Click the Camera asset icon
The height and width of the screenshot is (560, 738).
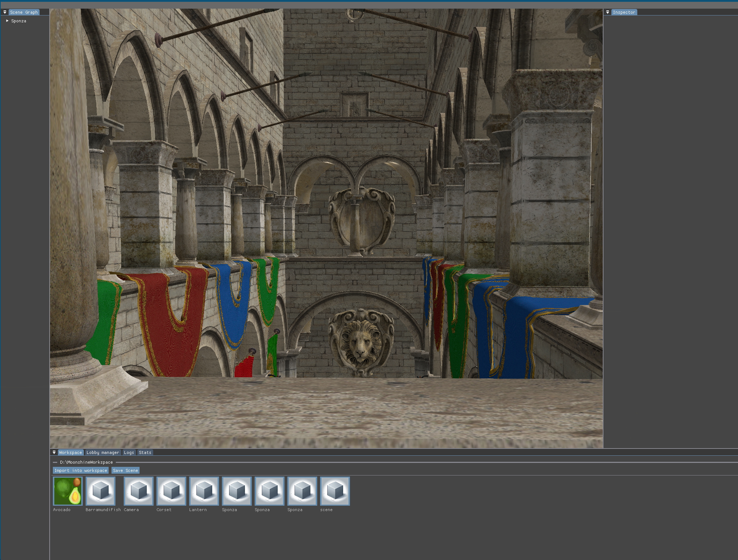138,491
